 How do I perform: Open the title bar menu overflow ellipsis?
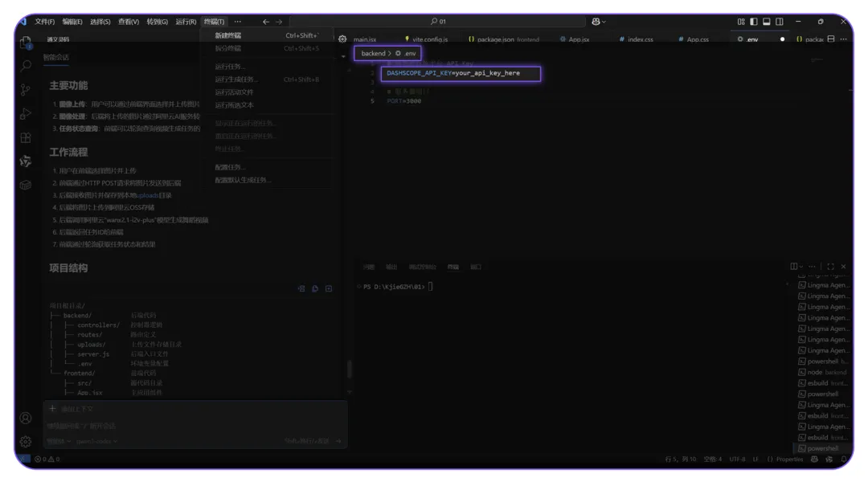tap(237, 22)
